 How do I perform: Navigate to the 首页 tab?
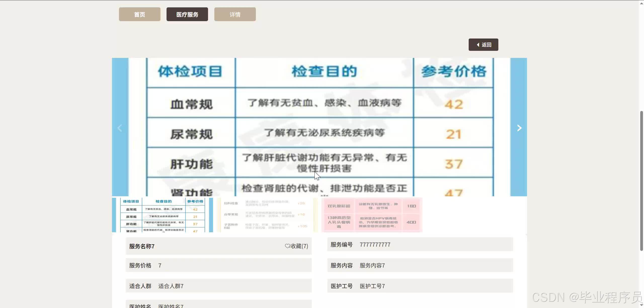139,14
